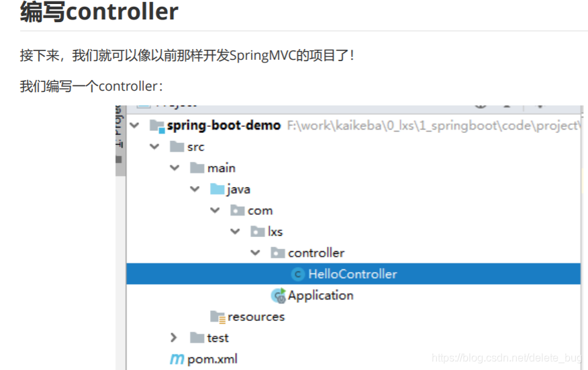
Task: Expand the test folder chevron
Action: pos(173,337)
